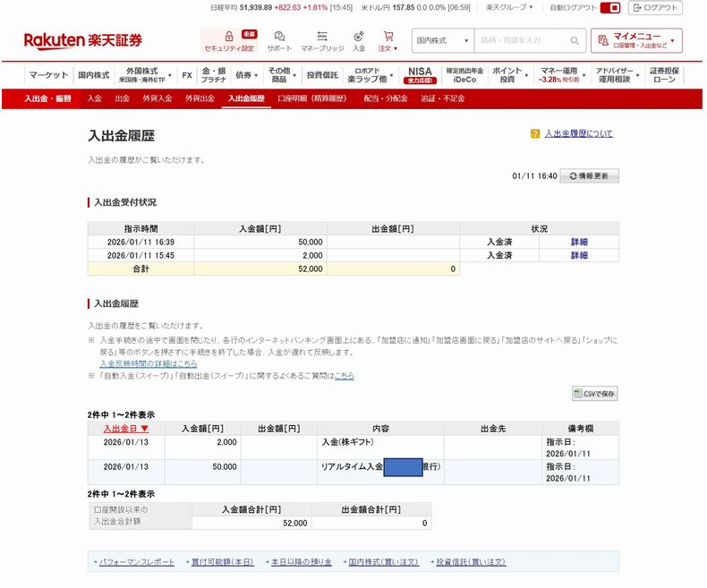Open the 国内株式 search category dropdown
Image resolution: width=707 pixels, height=588 pixels.
pyautogui.click(x=442, y=40)
